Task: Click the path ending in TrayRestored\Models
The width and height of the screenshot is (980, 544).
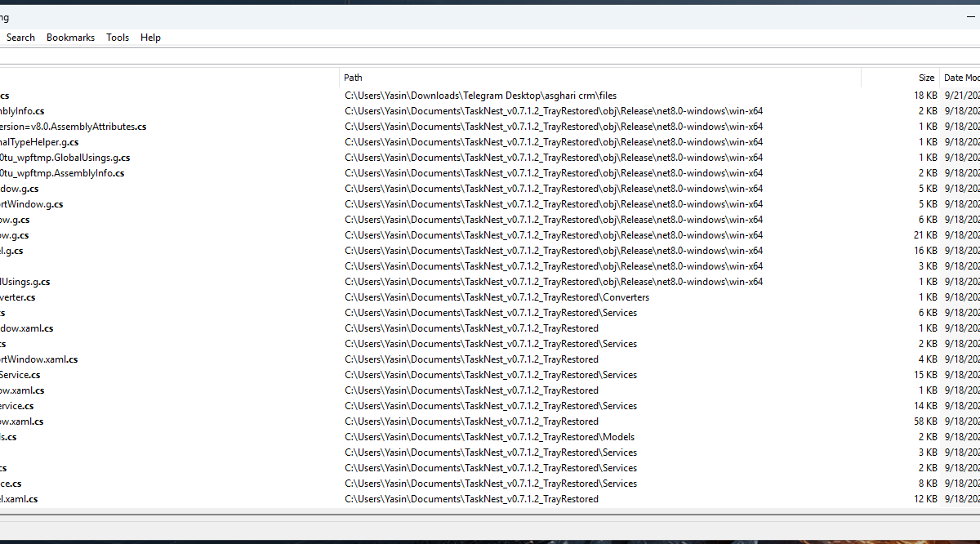Action: [x=490, y=437]
